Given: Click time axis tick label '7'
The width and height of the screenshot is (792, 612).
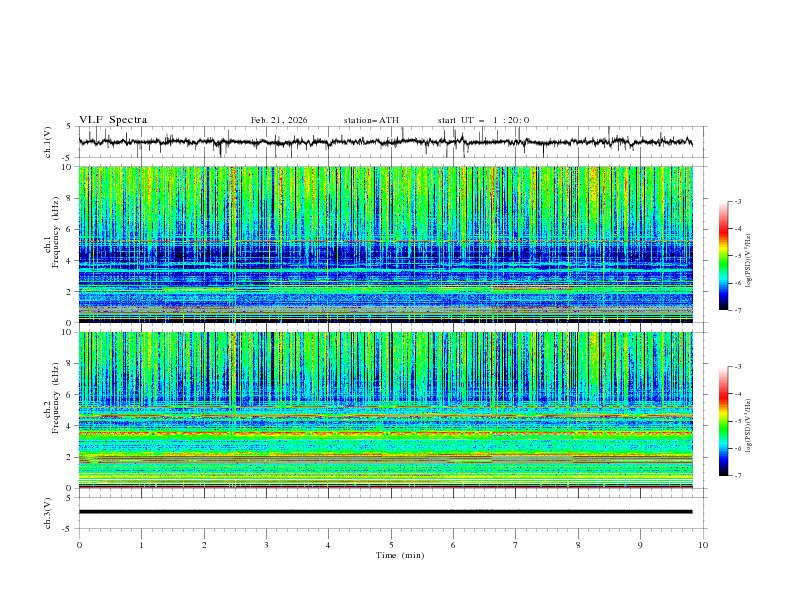Looking at the screenshot, I should (516, 545).
